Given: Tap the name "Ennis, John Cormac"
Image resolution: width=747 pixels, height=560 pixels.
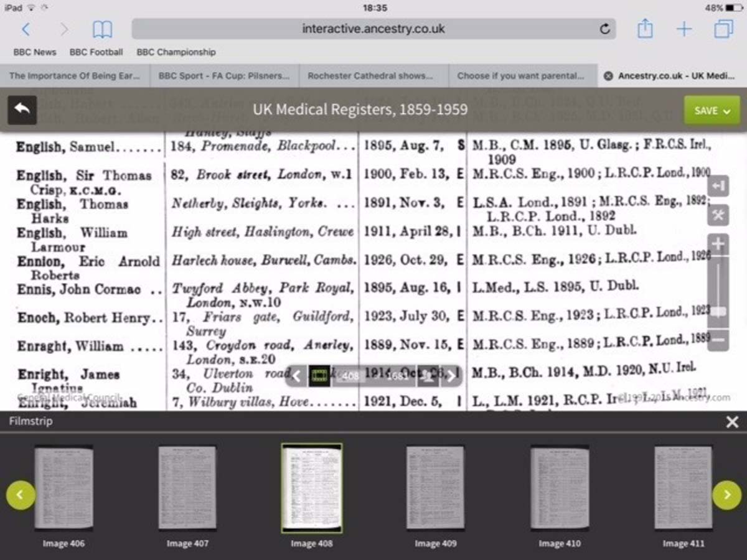Looking at the screenshot, I should (x=78, y=289).
